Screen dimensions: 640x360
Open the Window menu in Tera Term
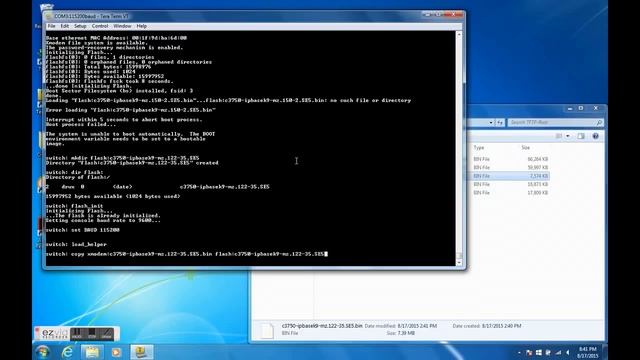point(122,26)
